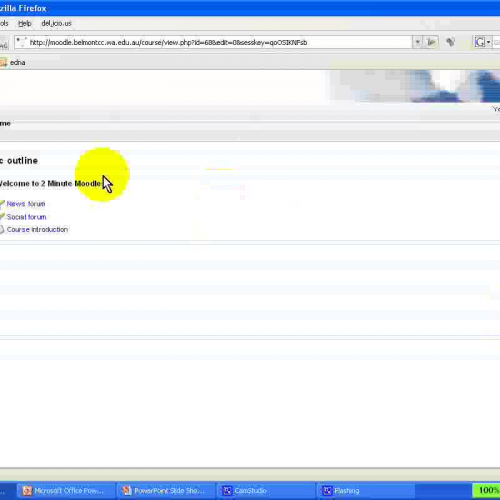
Task: Switch to CamStudio taskbar button
Action: 266,491
